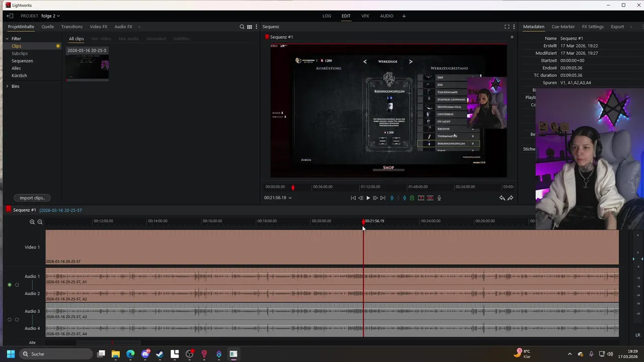
Task: Toggle the second Audio 1-2 circle button
Action: click(x=17, y=285)
